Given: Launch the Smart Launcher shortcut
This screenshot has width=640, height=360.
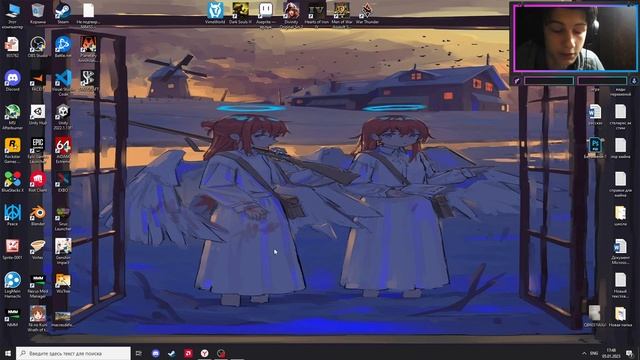Looking at the screenshot, I should tap(63, 218).
